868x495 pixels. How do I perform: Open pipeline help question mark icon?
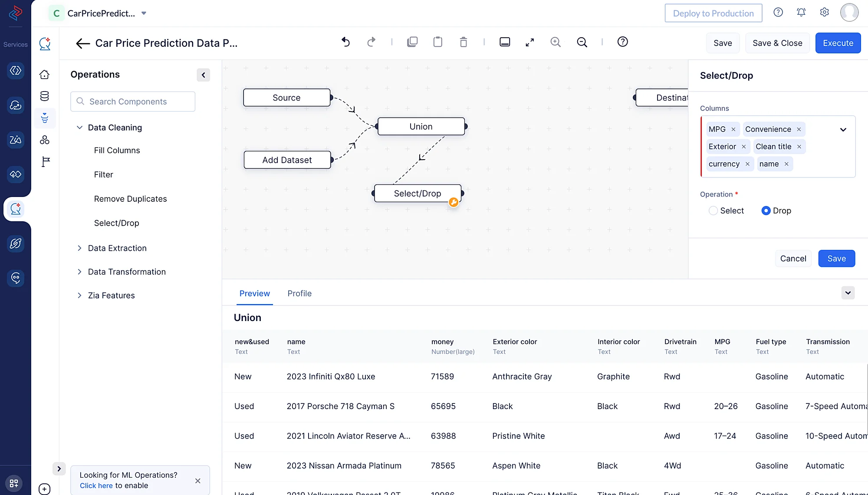[623, 42]
